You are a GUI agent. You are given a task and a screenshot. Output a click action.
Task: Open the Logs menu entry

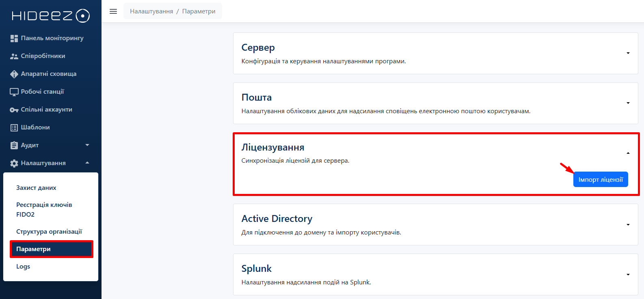23,267
